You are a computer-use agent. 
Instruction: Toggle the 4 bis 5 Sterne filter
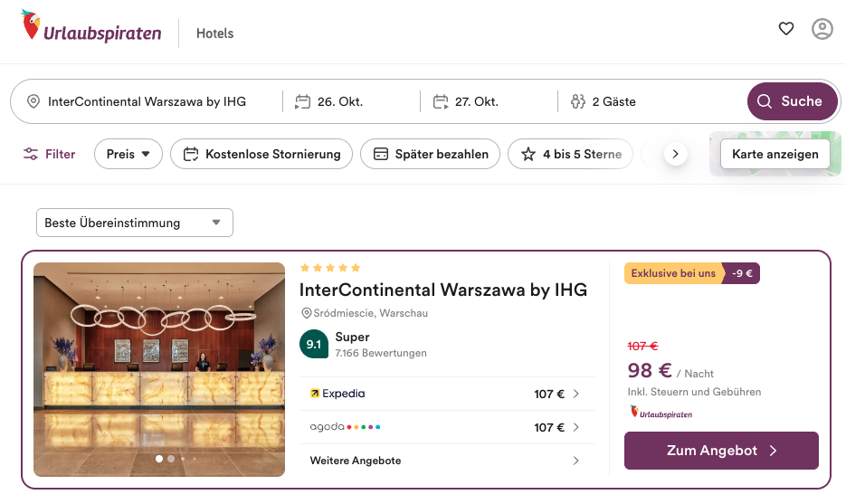coord(571,154)
